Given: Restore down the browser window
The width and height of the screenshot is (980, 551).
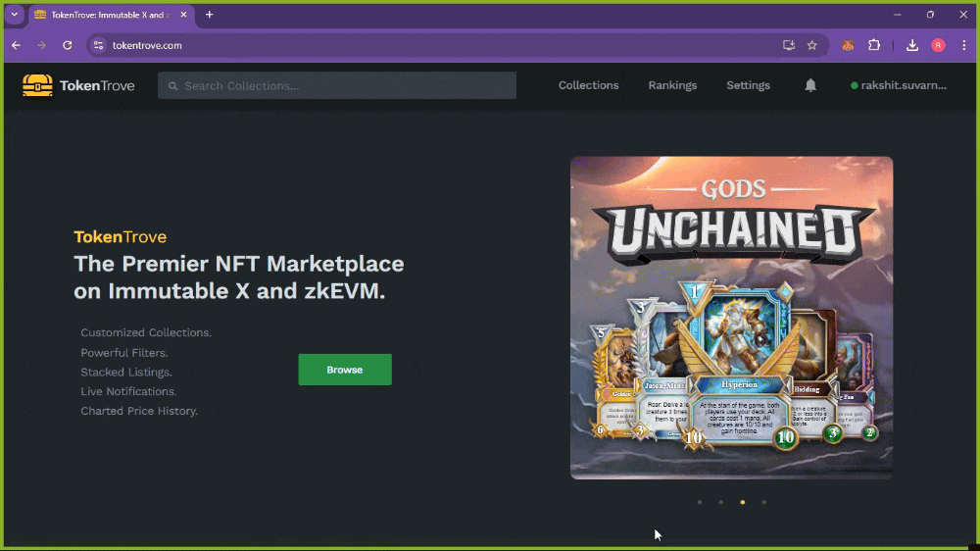Looking at the screenshot, I should point(930,15).
